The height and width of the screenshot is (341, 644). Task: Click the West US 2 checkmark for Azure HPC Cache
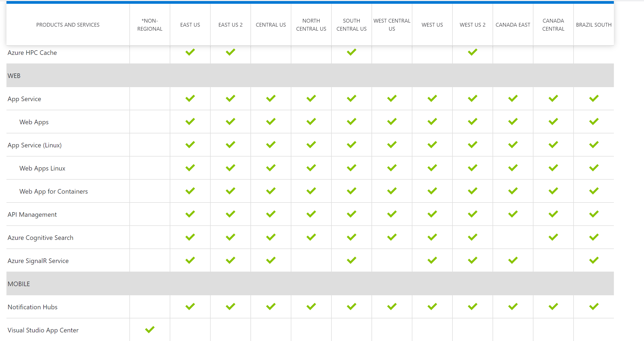click(472, 52)
